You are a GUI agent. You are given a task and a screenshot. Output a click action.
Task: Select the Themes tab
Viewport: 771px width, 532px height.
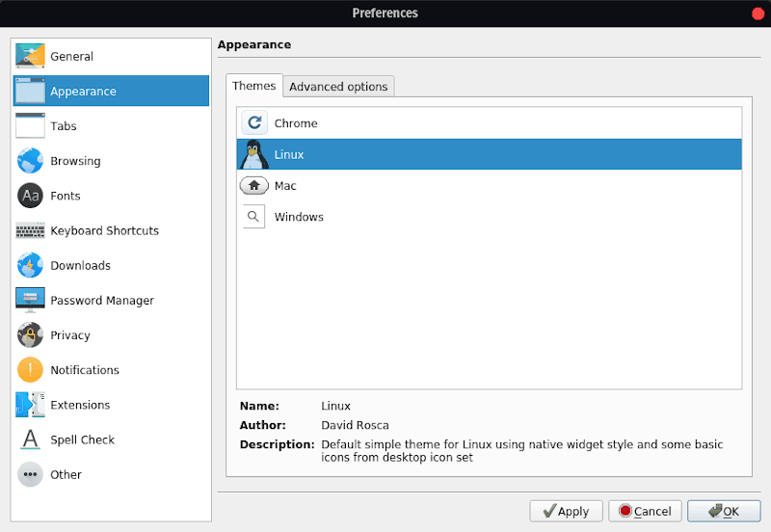pos(254,86)
